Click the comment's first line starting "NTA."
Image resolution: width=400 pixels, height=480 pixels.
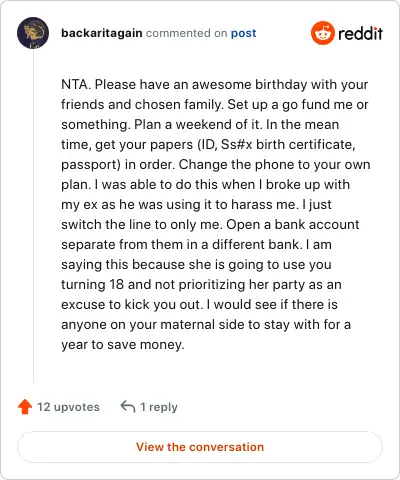(214, 85)
